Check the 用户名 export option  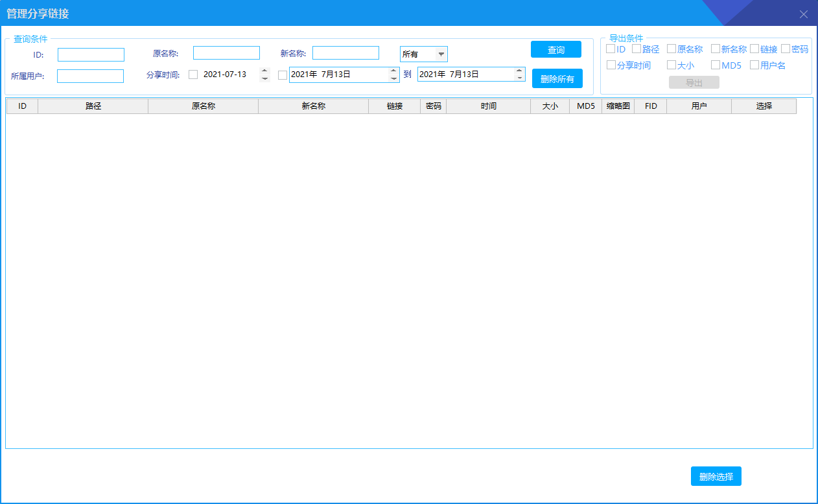[754, 65]
